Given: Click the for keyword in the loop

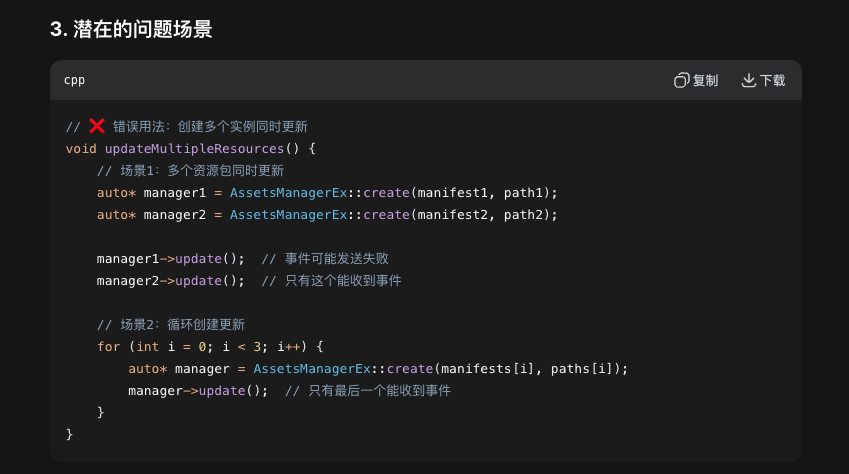Looking at the screenshot, I should pos(108,346).
